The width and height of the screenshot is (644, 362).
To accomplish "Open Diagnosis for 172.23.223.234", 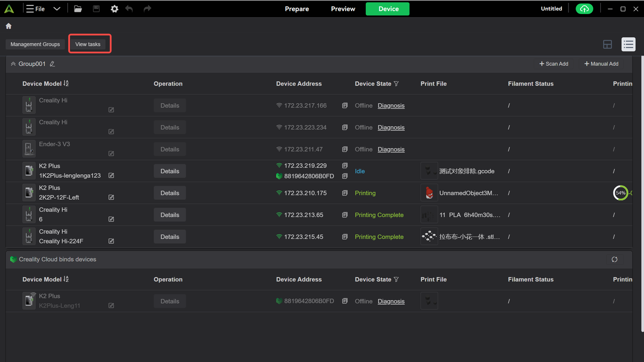I will (x=391, y=127).
